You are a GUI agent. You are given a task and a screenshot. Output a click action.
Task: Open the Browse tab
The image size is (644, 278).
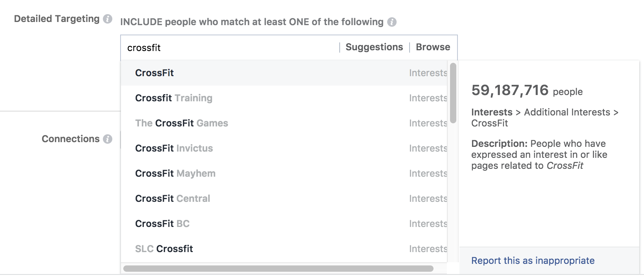pos(432,47)
